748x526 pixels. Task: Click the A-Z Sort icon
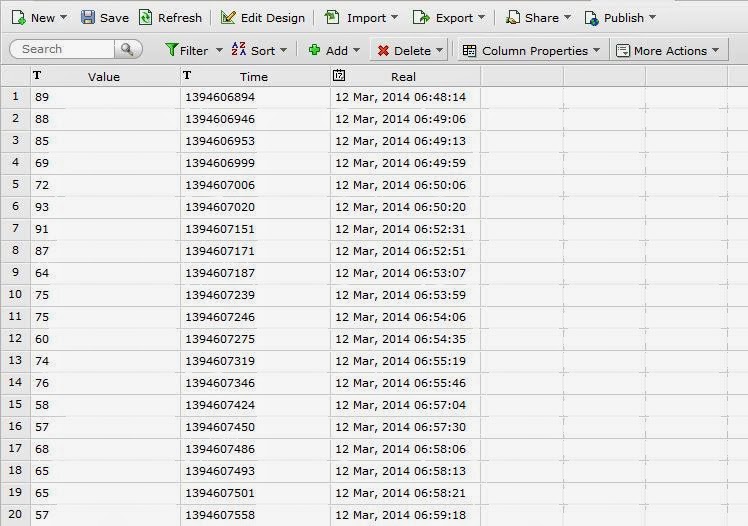[239, 49]
